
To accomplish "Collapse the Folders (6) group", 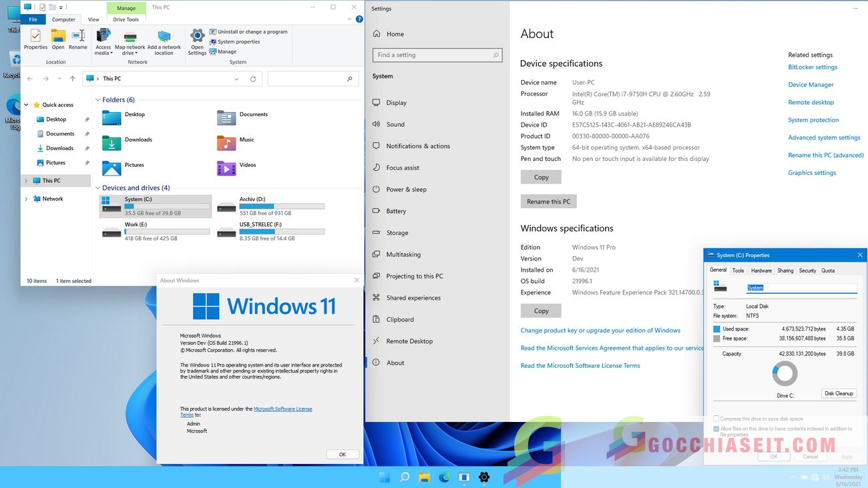I will point(98,100).
